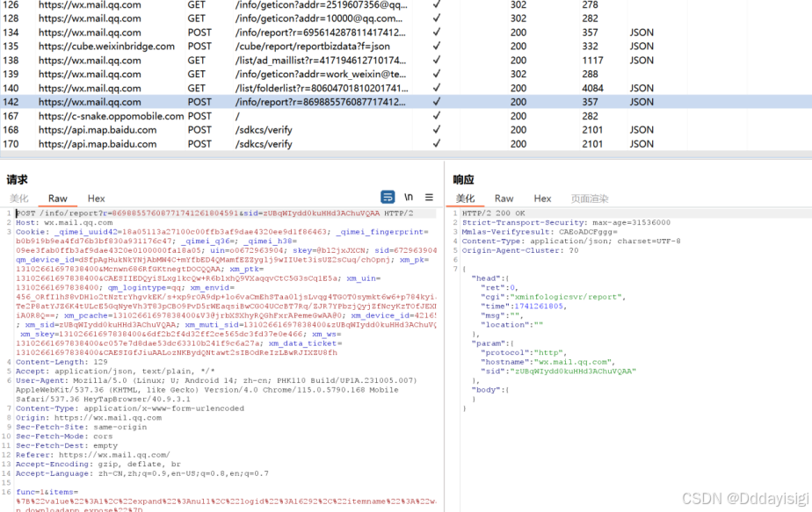Click length 1117 cell in row 138
The height and width of the screenshot is (512, 812).
pos(592,60)
